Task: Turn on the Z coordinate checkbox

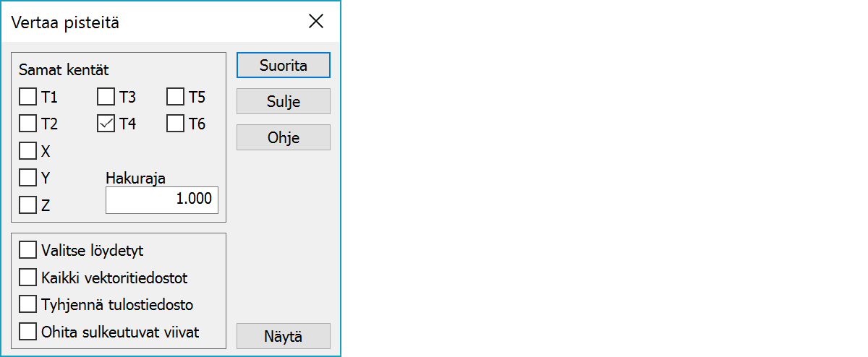Action: (x=28, y=205)
